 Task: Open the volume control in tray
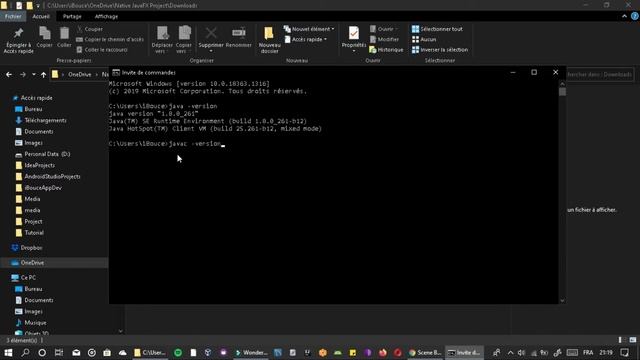(x=521, y=353)
